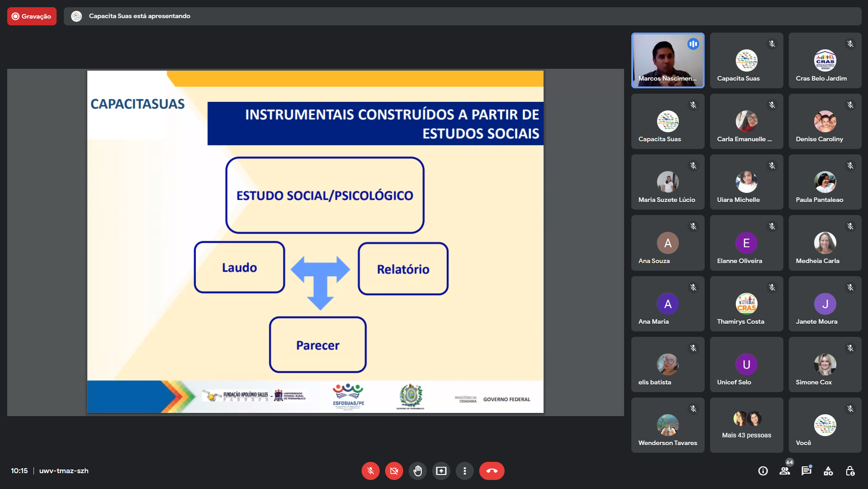Click the Cras Belo Jardim participant tile
Screen dimensions: 868x489
825,60
